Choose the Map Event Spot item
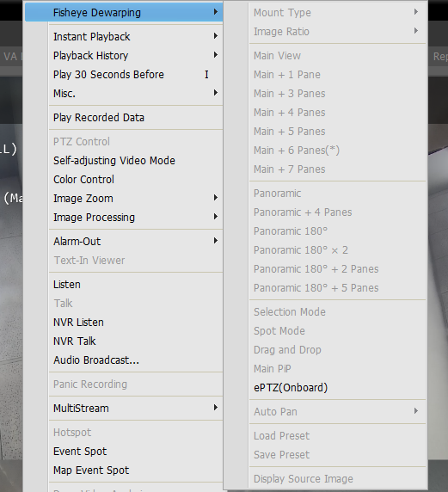 pyautogui.click(x=136, y=470)
